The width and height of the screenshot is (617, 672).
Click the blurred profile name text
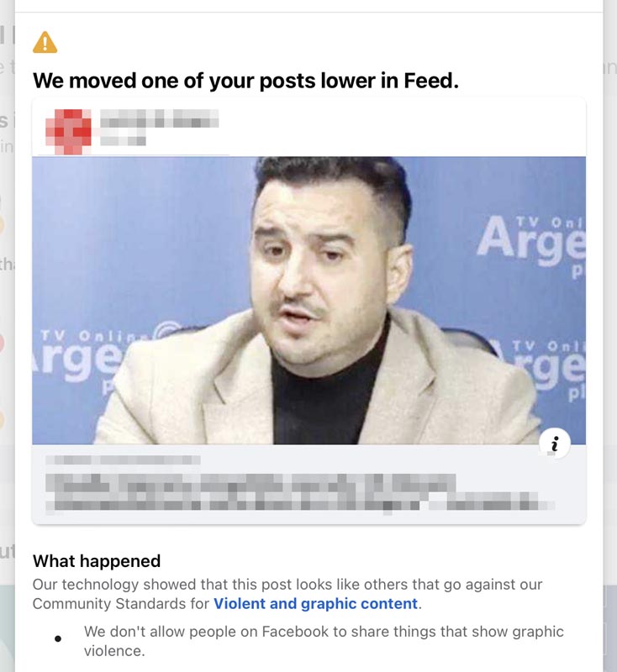click(159, 118)
